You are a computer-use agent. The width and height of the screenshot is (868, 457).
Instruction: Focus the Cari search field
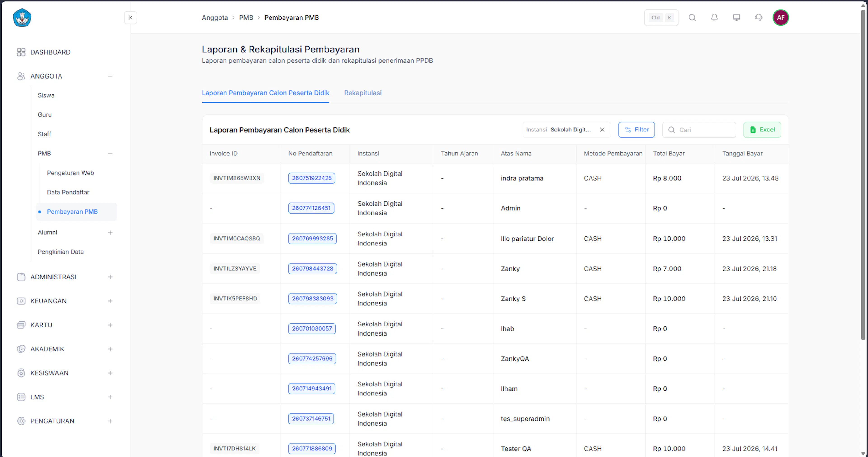[x=699, y=130]
